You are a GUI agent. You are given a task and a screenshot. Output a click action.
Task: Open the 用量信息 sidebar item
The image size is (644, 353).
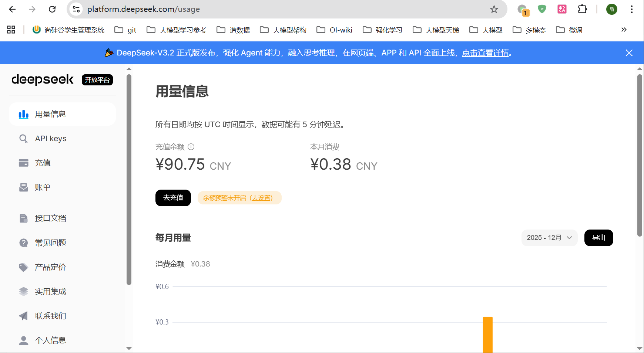(62, 114)
